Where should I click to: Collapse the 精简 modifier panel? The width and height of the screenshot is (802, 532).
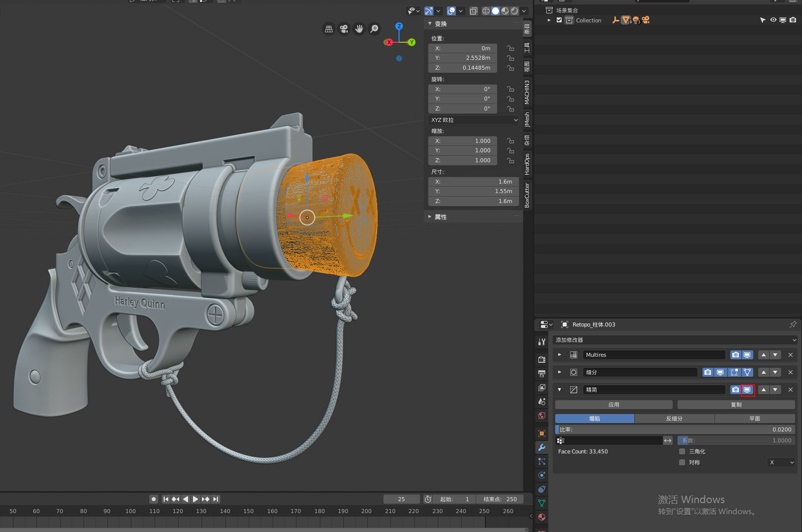pyautogui.click(x=560, y=390)
